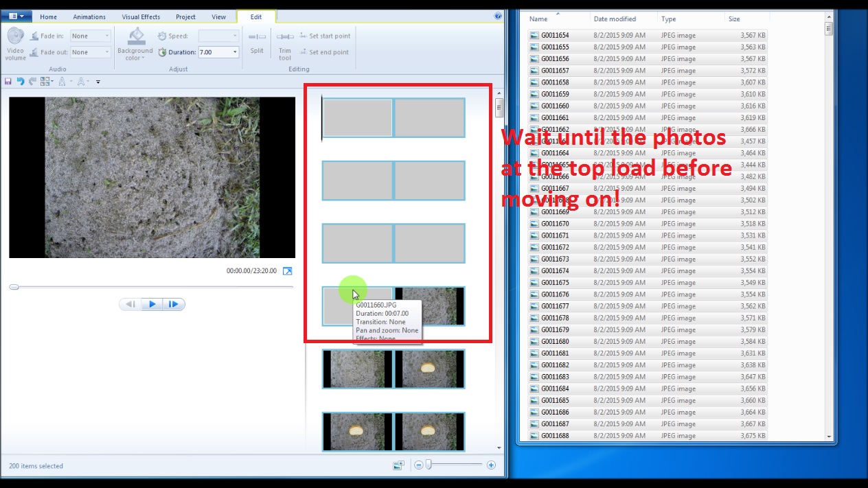
Task: Expand the customize quick access toolbar arrow
Action: [x=98, y=82]
